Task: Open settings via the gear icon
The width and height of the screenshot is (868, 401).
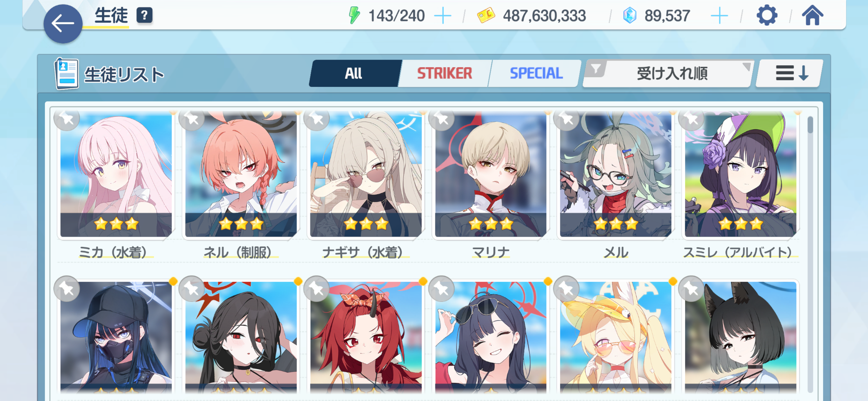Action: click(x=767, y=16)
